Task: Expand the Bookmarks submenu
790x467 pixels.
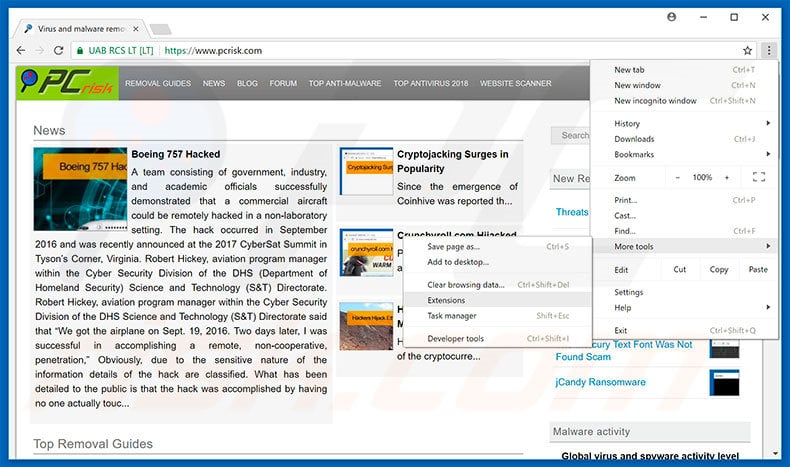Action: (x=684, y=154)
